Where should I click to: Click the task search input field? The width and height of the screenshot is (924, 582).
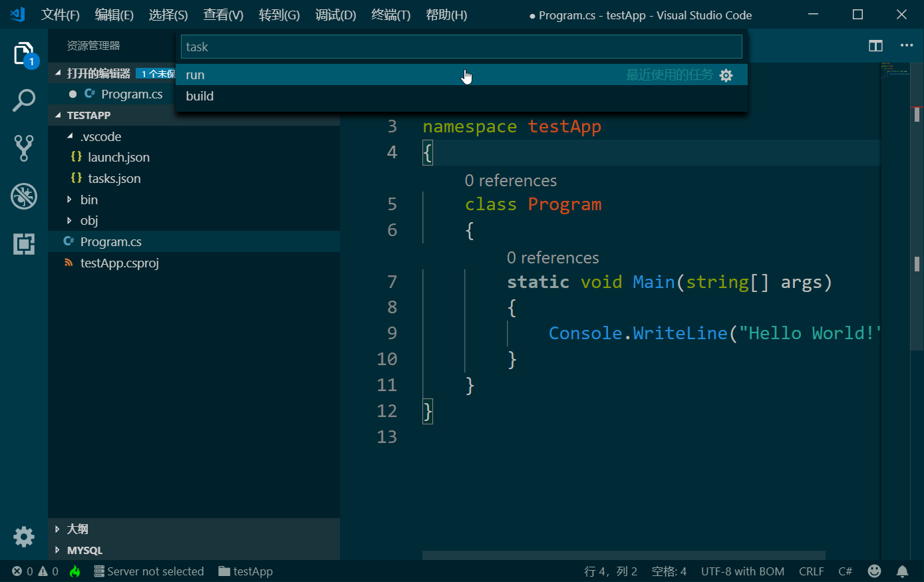pyautogui.click(x=461, y=47)
